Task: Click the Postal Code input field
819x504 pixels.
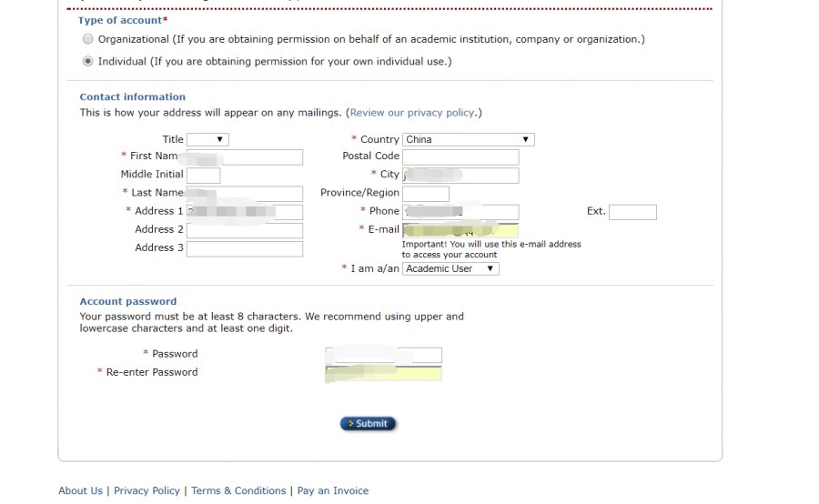Action: point(460,156)
